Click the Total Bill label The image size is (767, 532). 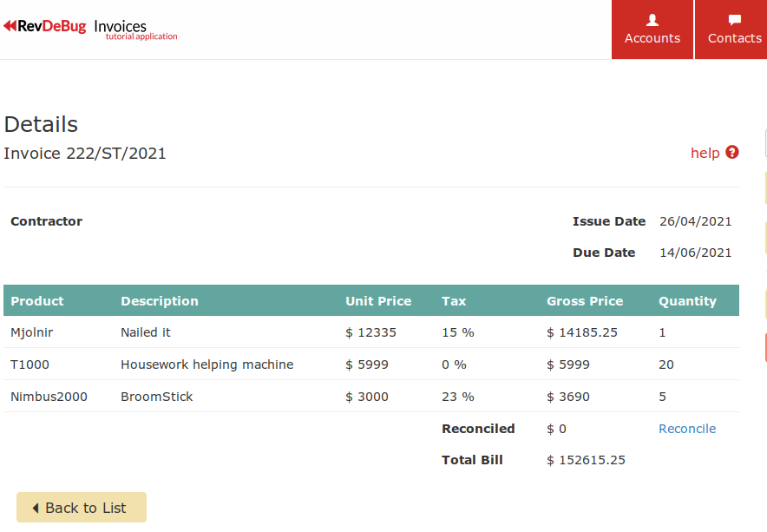click(472, 460)
